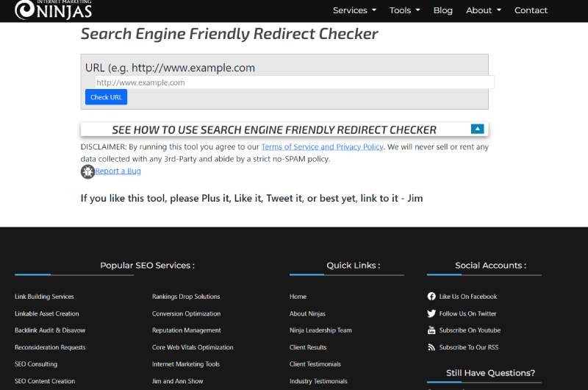Viewport: 588px width, 390px height.
Task: Click the bug icon beside Report a Bug
Action: (x=87, y=172)
